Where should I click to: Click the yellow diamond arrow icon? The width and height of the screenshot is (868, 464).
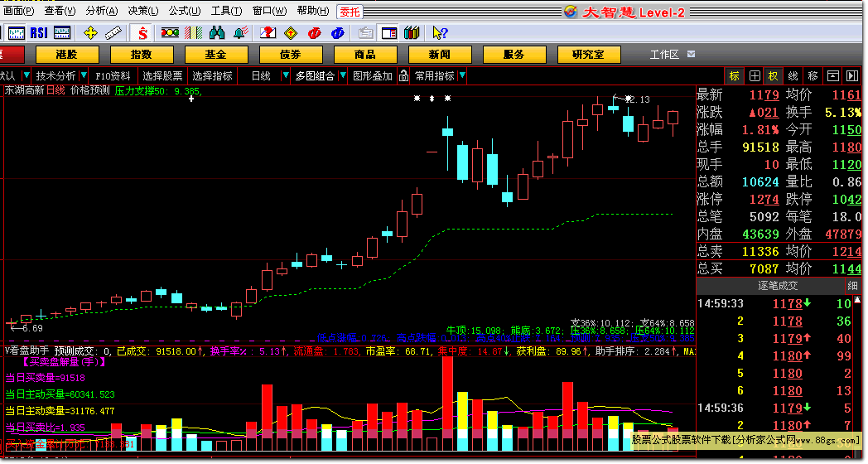291,33
